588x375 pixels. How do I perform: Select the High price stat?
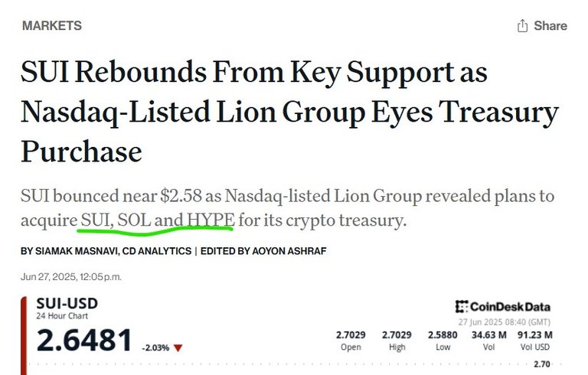coord(397,341)
